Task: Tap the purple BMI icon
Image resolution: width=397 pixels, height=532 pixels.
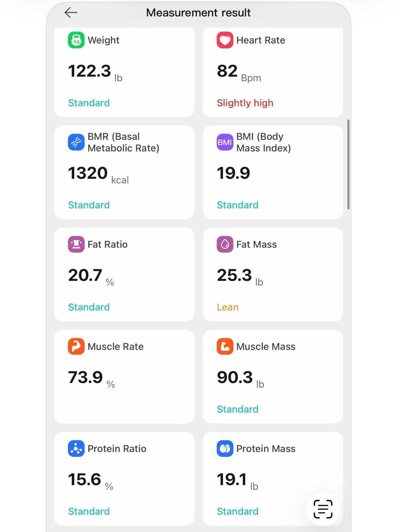Action: 225,142
